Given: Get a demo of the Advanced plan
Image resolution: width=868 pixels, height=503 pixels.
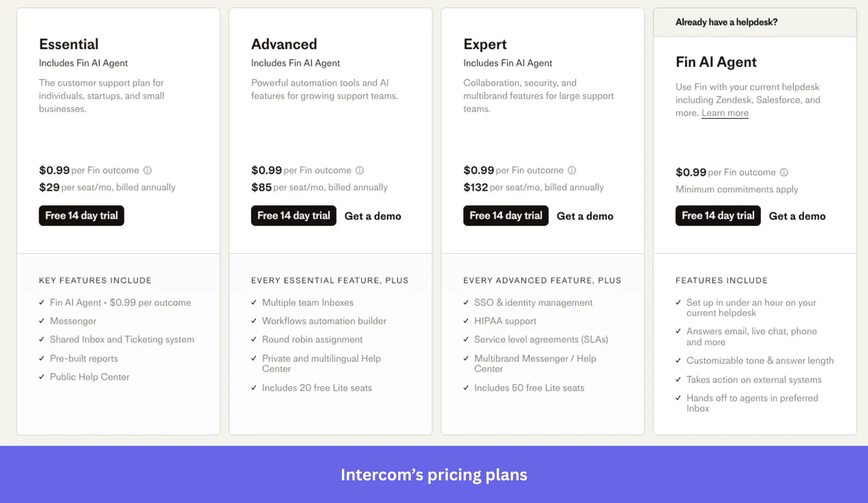Looking at the screenshot, I should click(373, 216).
